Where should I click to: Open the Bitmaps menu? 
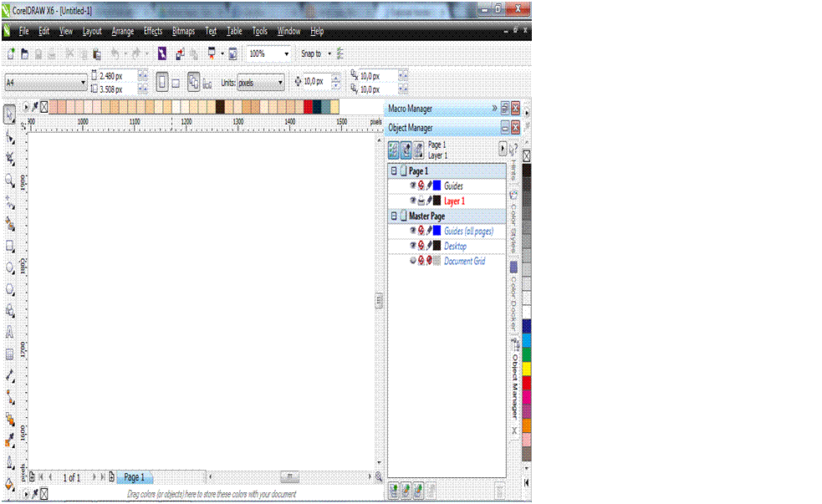(x=183, y=31)
